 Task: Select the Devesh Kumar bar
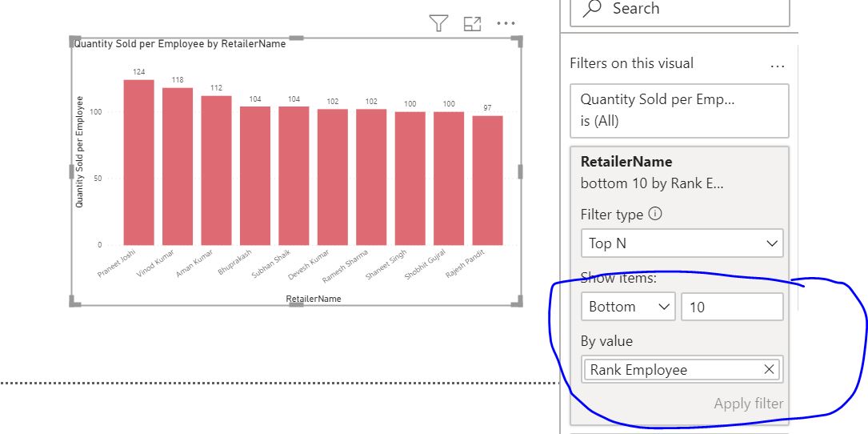point(333,177)
